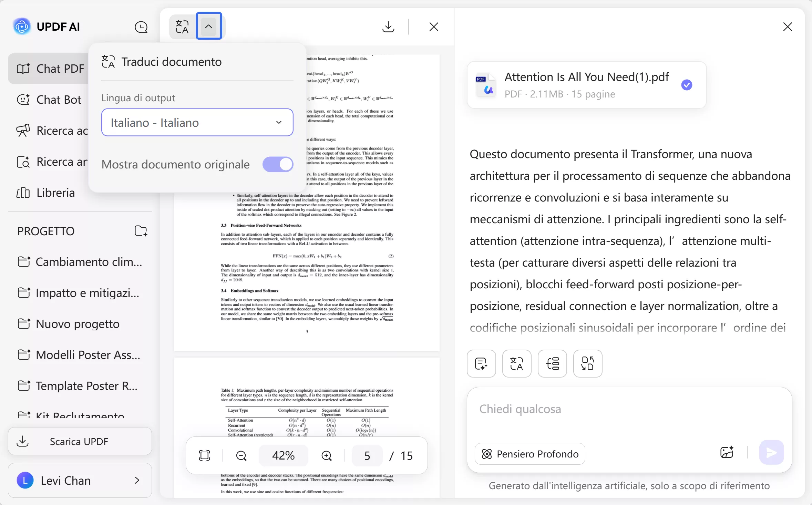The width and height of the screenshot is (812, 505).
Task: Open the Libreria section
Action: (x=55, y=193)
